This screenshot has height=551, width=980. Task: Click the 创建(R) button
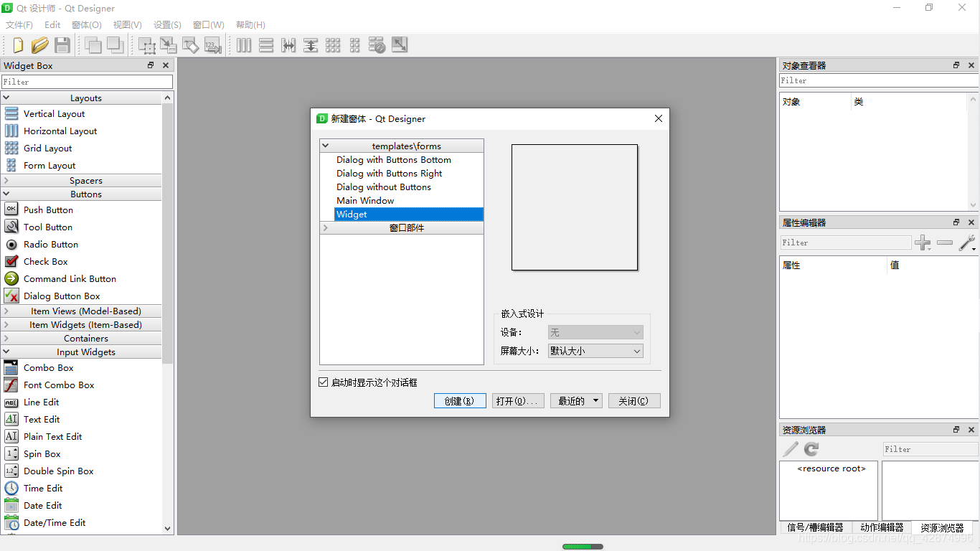pos(460,401)
